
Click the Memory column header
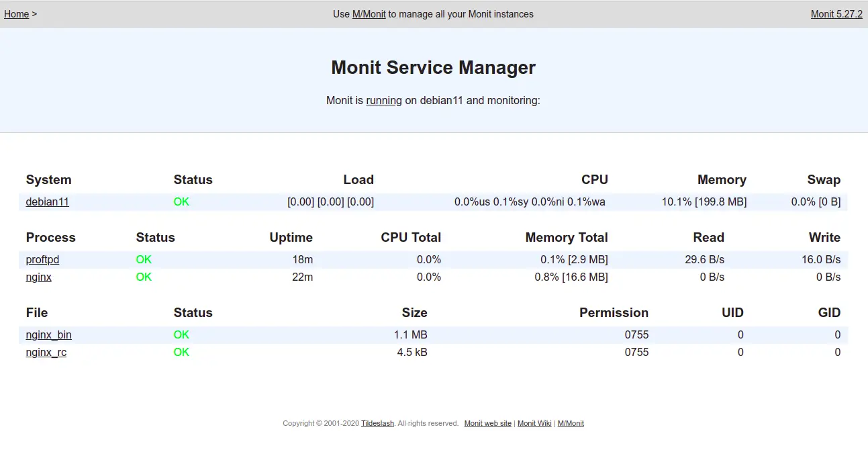coord(722,179)
